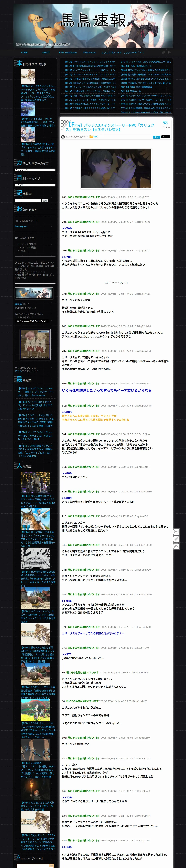Click the article title パッチ7.3メインストーリーNPC「カリュクス」
Viewport: 186px width, 868px height.
click(110, 127)
